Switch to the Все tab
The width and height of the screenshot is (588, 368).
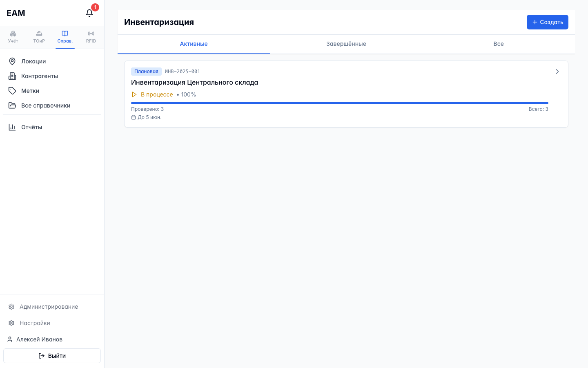click(499, 44)
